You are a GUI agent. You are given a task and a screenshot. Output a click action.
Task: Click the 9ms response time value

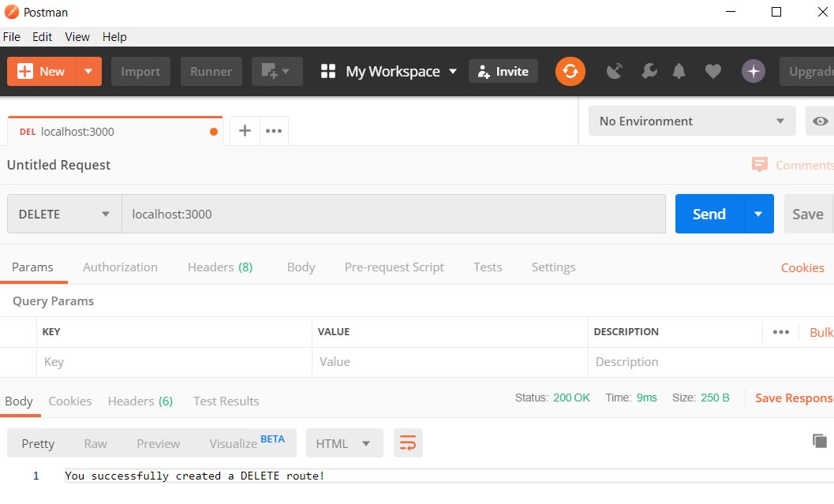point(647,398)
